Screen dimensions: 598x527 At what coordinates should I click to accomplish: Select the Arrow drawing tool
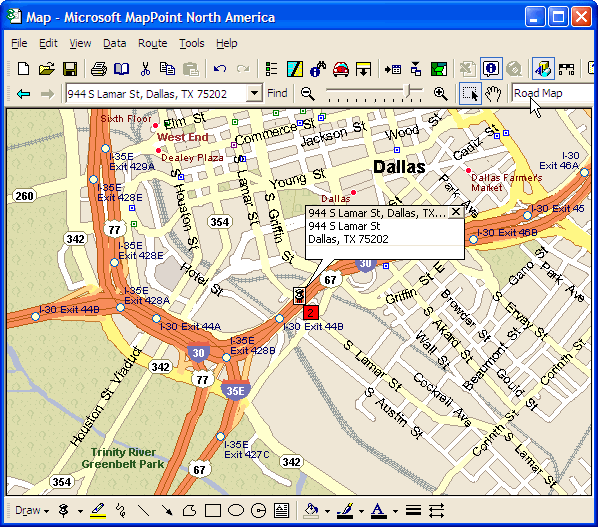(167, 511)
